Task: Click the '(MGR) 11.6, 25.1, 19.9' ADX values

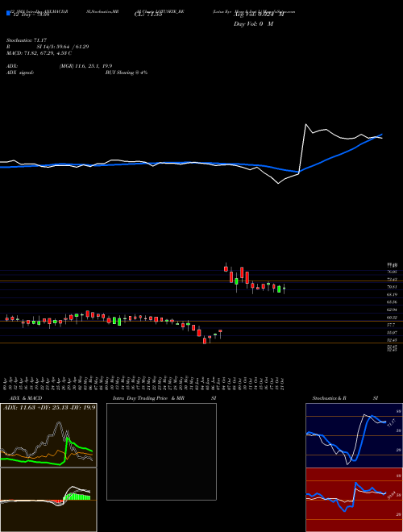Action: pos(85,66)
